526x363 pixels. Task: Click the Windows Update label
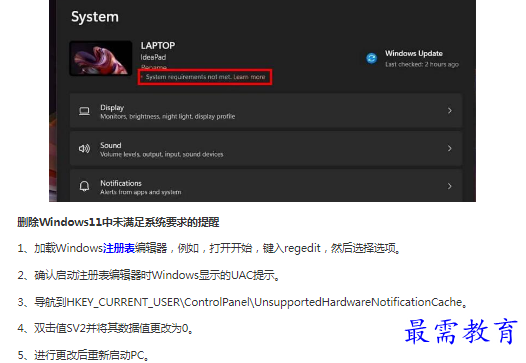(414, 53)
